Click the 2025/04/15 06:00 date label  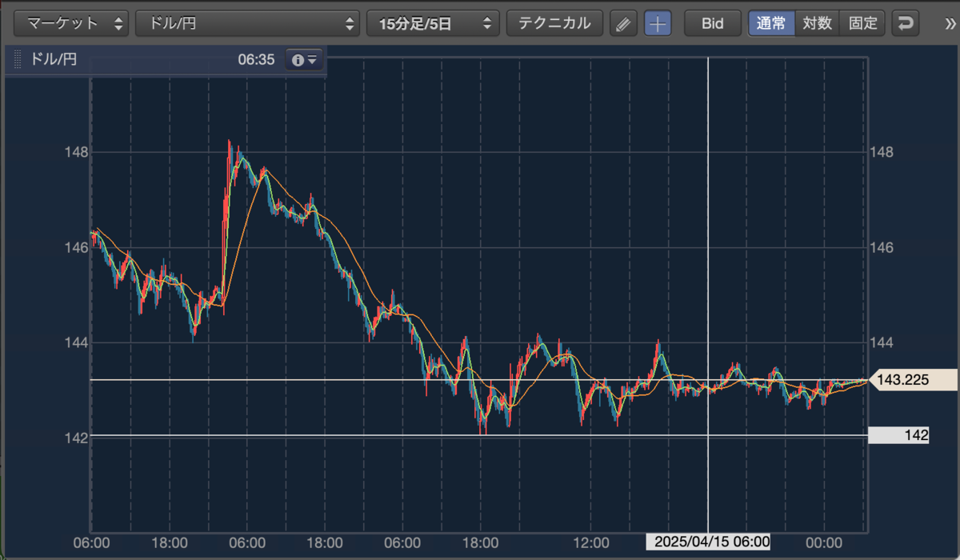(x=709, y=542)
